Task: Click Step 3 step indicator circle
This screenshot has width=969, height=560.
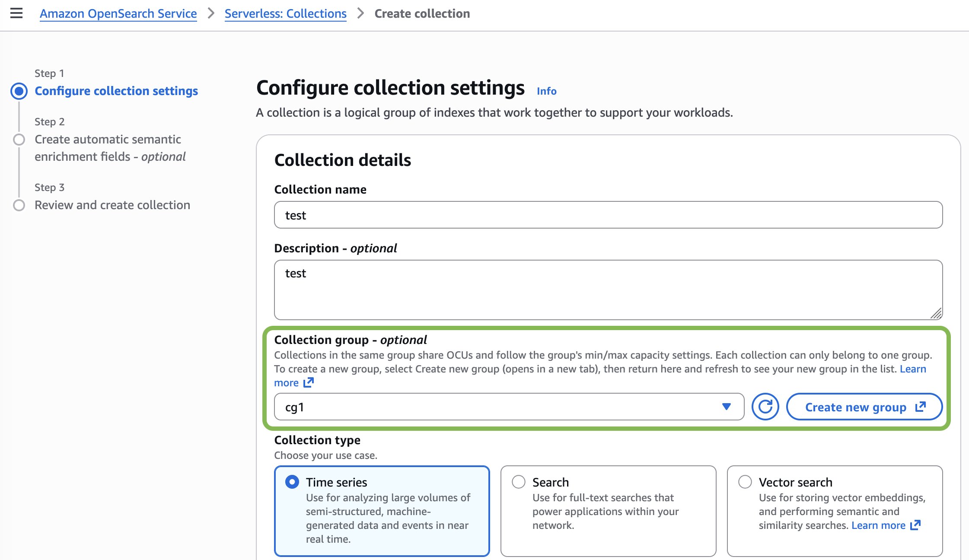Action: (x=19, y=205)
